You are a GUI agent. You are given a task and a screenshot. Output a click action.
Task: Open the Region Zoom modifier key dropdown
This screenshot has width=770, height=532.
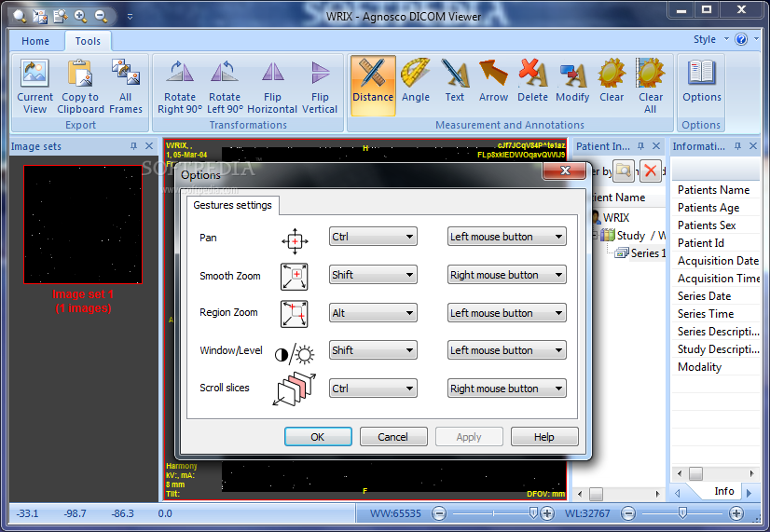click(373, 313)
